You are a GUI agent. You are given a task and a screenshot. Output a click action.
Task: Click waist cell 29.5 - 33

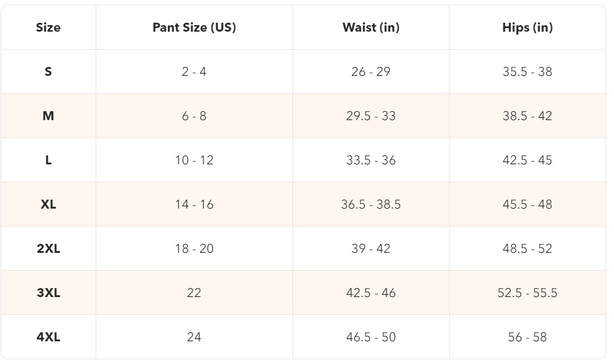(371, 116)
